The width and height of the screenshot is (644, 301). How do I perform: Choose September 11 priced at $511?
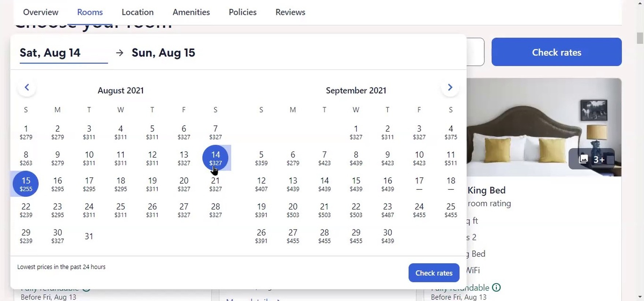click(450, 158)
